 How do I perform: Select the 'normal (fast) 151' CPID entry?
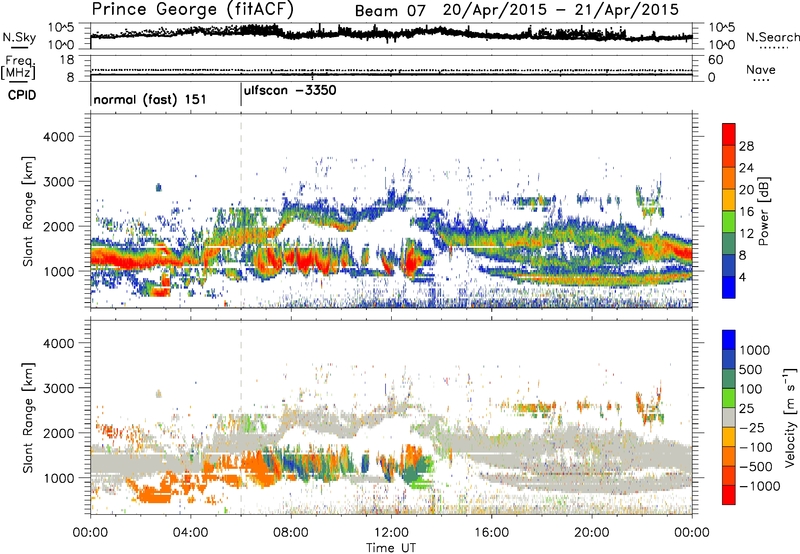tap(150, 99)
